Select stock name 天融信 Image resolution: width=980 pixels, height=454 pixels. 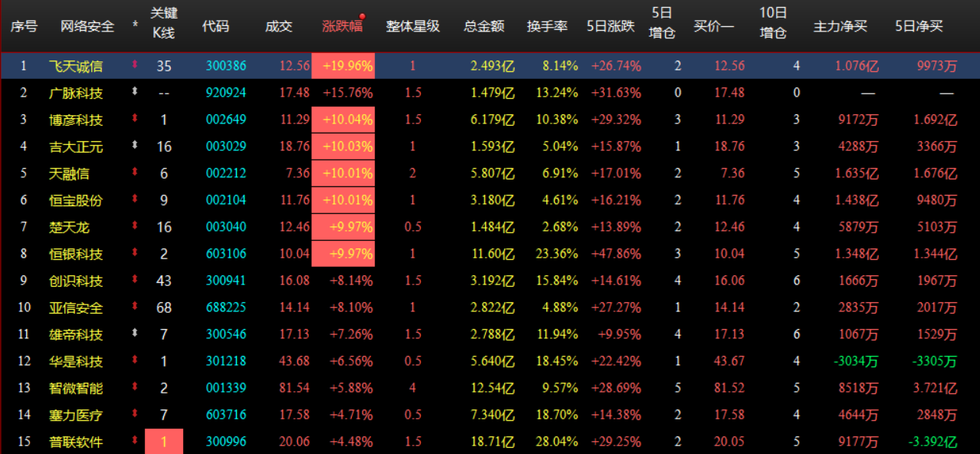[x=68, y=173]
